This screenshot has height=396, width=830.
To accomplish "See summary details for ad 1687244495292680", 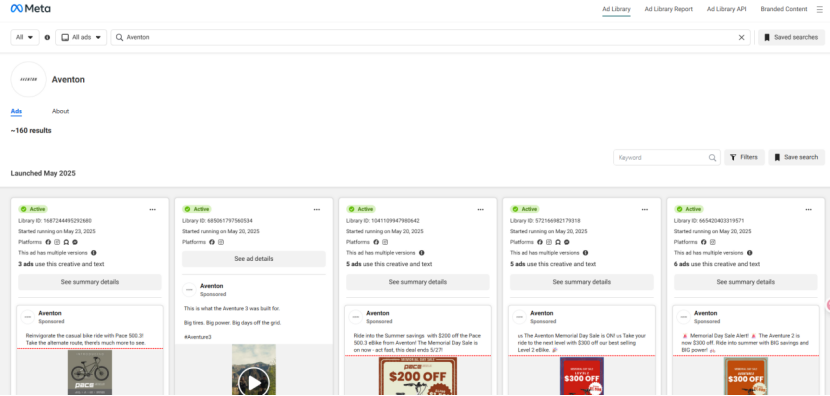I will 89,282.
